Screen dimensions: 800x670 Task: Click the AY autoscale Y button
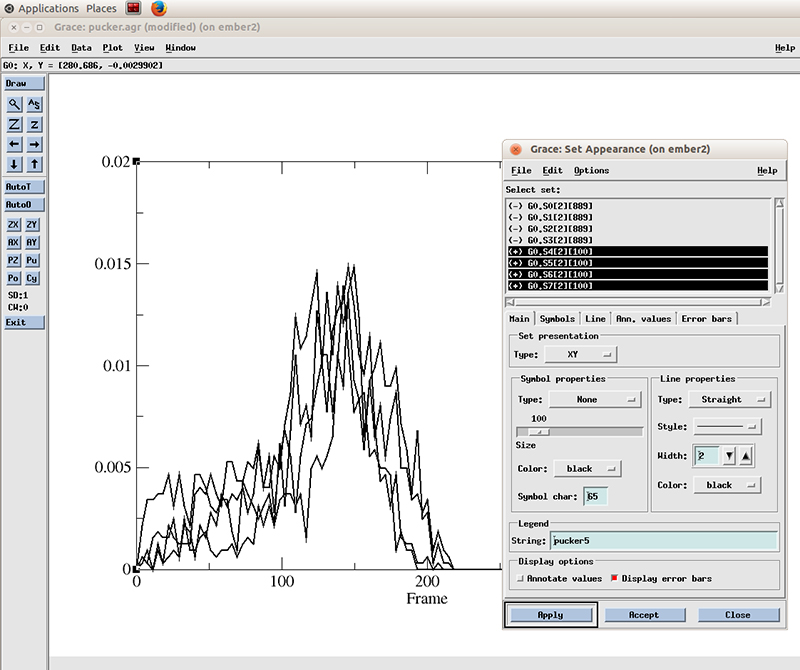coord(33,242)
